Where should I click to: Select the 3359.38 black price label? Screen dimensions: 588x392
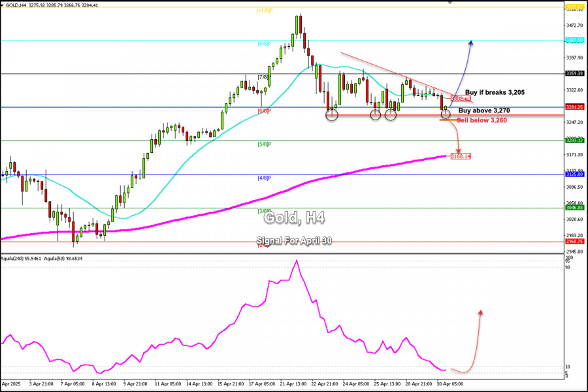(x=574, y=74)
